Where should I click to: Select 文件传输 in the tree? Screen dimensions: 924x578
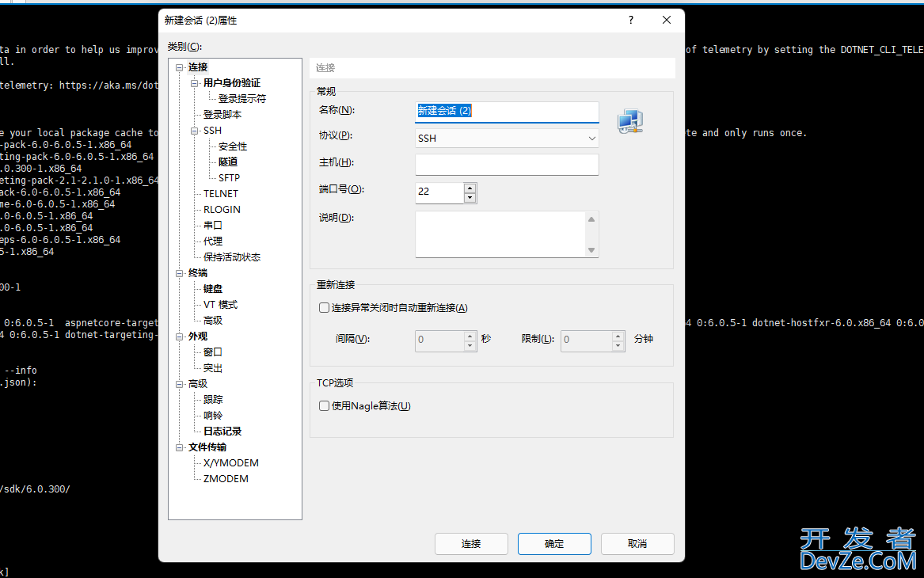point(207,447)
